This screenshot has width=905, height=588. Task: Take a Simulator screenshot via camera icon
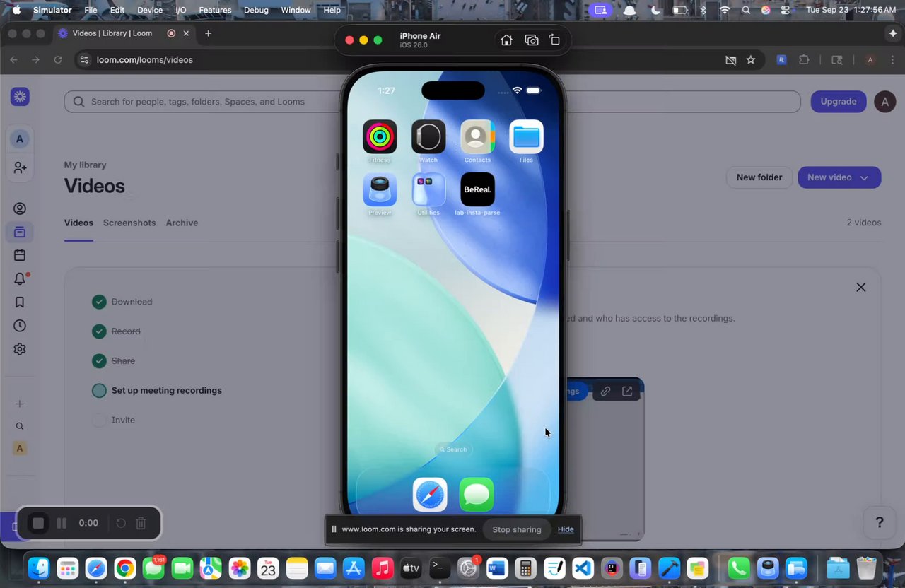(532, 40)
